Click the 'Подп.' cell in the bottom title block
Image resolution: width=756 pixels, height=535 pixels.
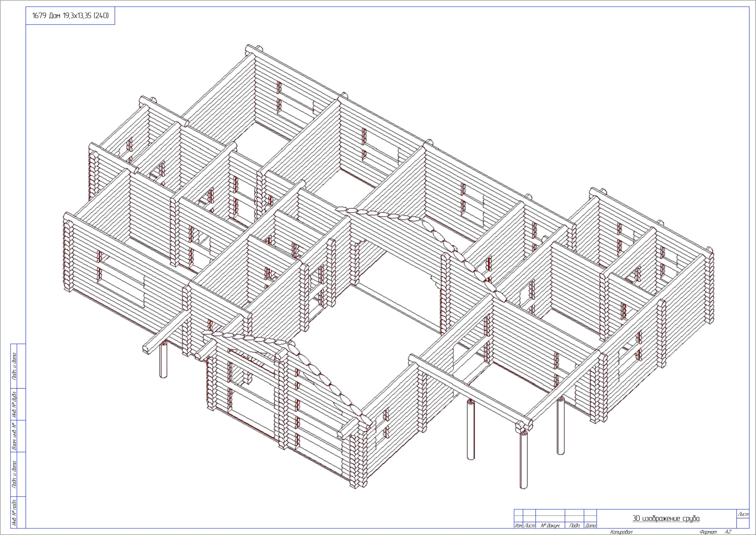(x=574, y=526)
